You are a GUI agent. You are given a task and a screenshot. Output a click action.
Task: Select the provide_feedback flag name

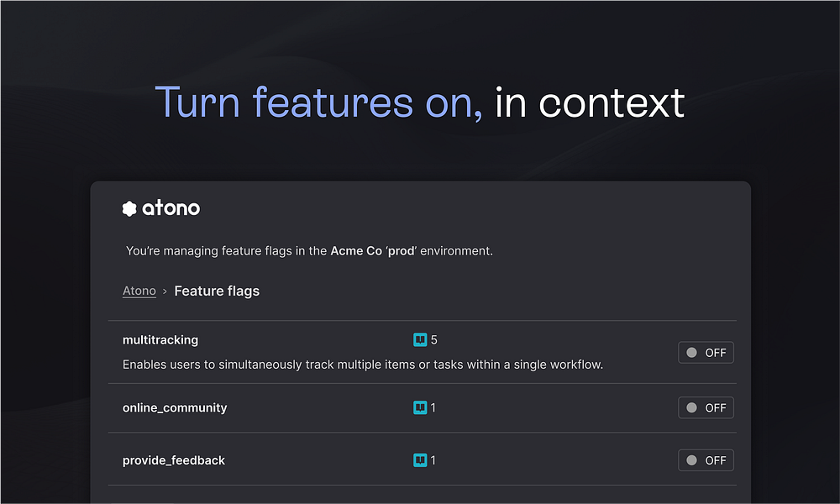tap(174, 460)
